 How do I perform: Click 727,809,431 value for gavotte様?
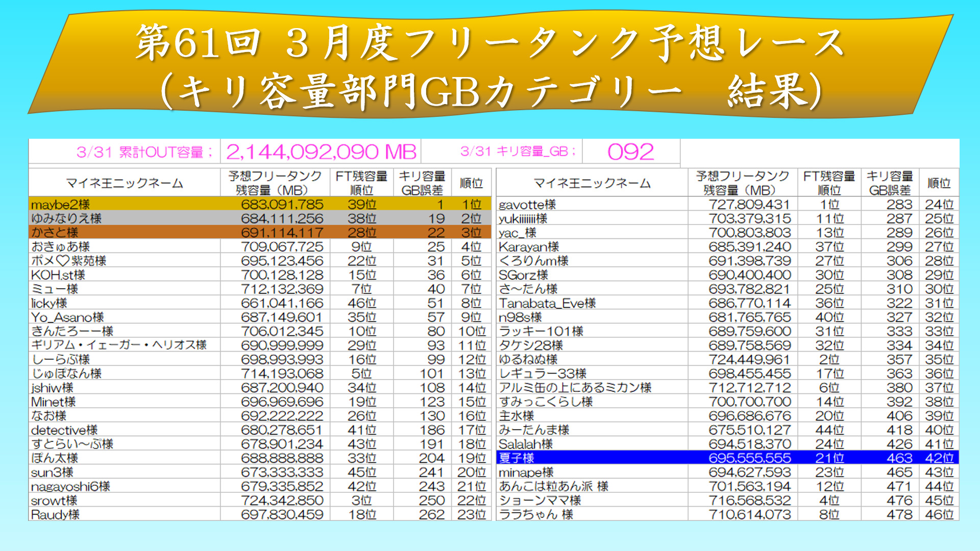coord(749,205)
